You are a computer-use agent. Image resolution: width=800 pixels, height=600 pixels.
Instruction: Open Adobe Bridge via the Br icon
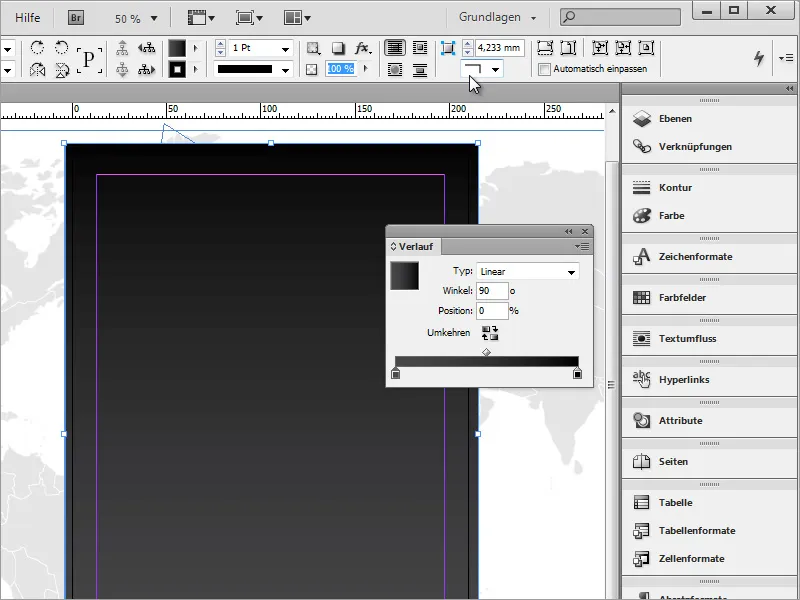[x=76, y=18]
